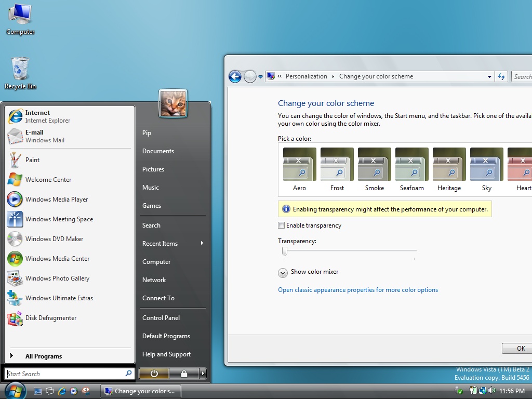This screenshot has height=399, width=532.
Task: Open classic appearance properties link
Action: [x=358, y=290]
